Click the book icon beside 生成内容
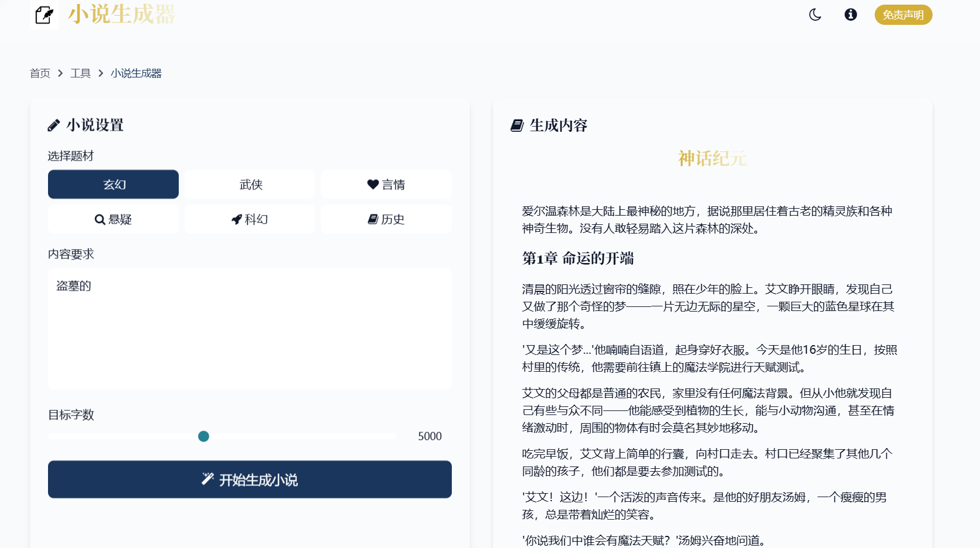Screen dimensions: 980x548 click(x=517, y=125)
